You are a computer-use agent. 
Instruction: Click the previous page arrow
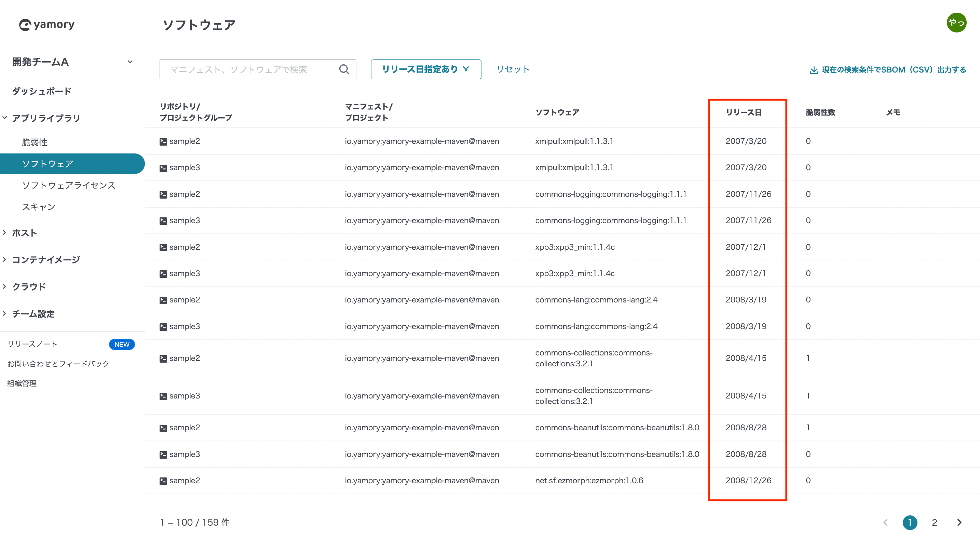point(885,523)
